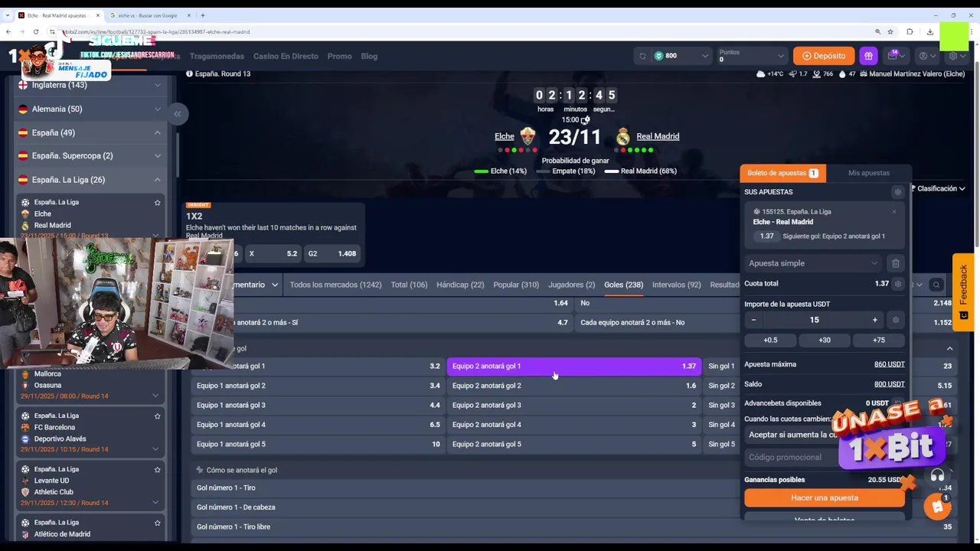Decrease stake with minus button
Viewport: 980px width, 551px height.
tap(754, 320)
